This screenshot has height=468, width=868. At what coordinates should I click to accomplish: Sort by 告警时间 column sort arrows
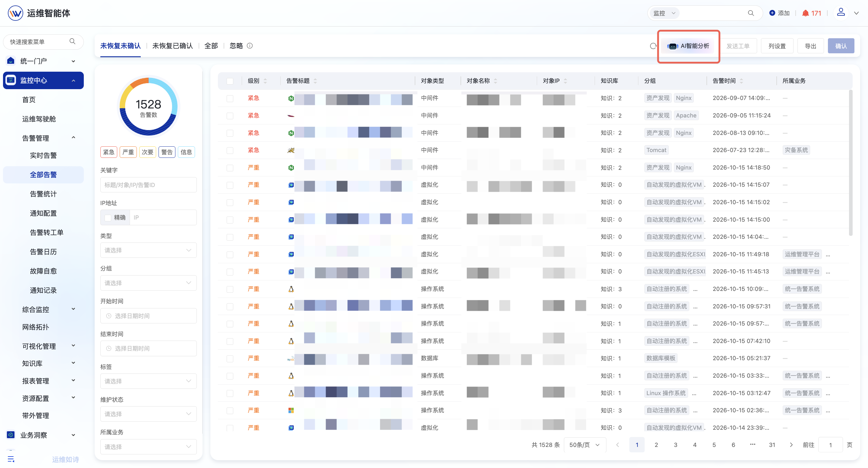[x=741, y=81]
